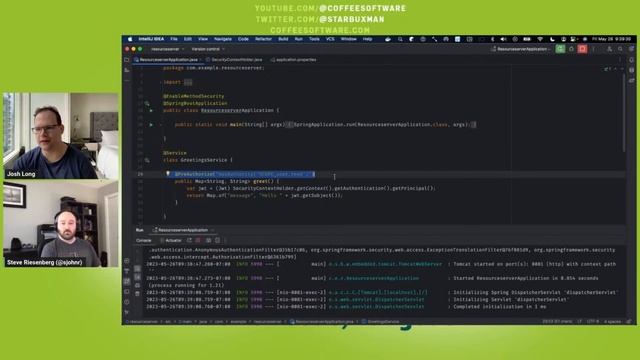Open the Help menu

(367, 39)
